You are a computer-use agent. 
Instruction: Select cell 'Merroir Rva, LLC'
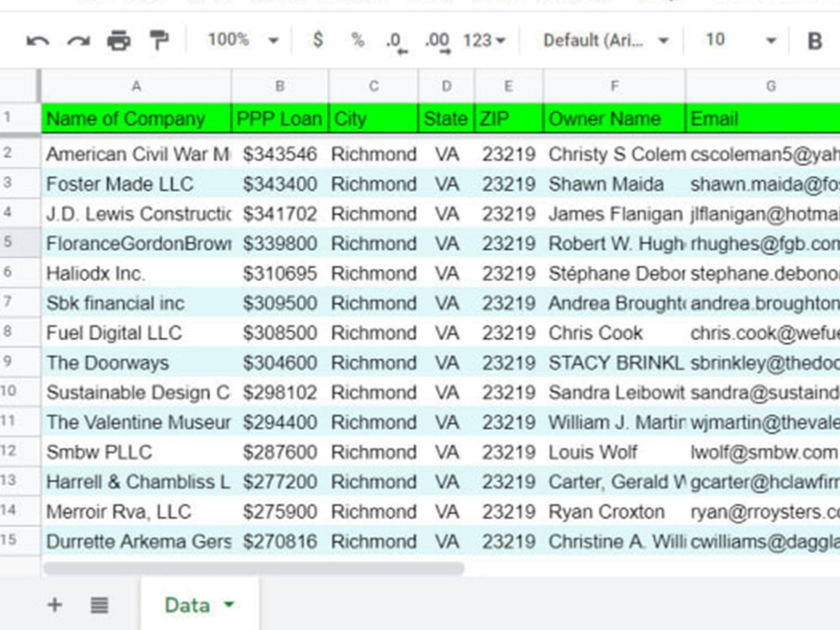[137, 512]
